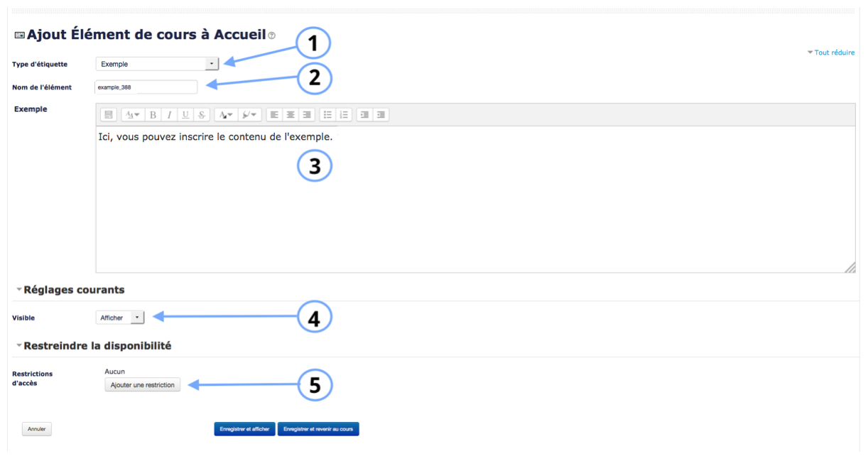Apply bold formatting in editor
This screenshot has height=466, width=868.
coord(153,114)
